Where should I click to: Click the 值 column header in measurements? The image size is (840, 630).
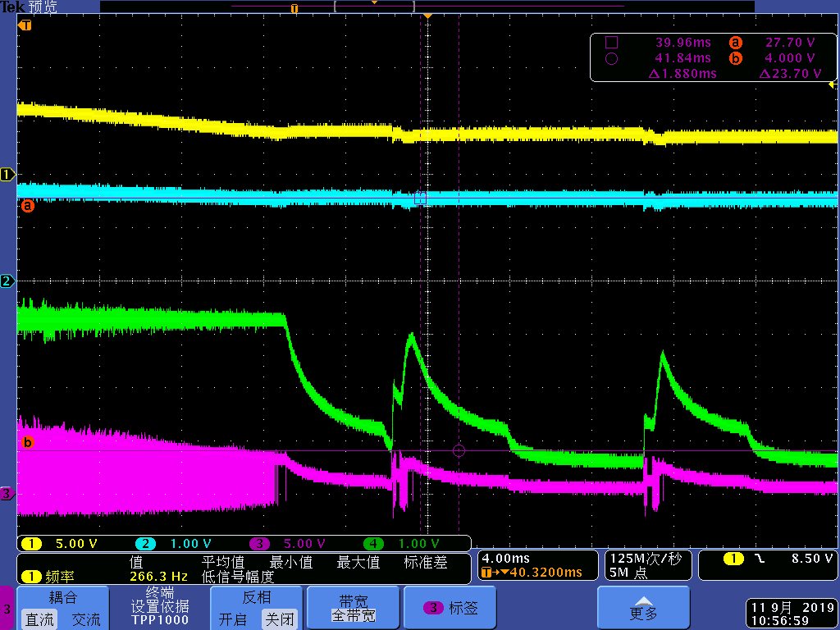[136, 563]
